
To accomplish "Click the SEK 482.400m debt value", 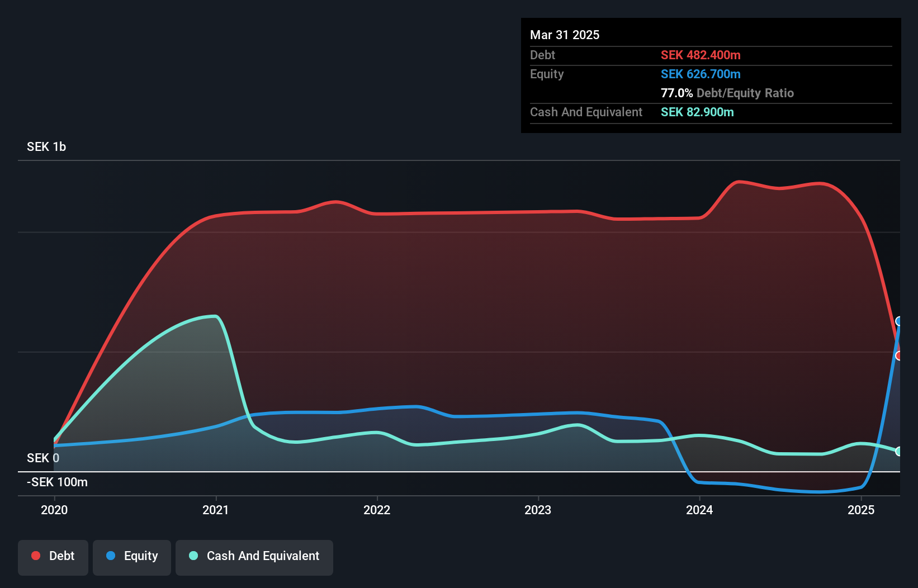I will (x=701, y=55).
